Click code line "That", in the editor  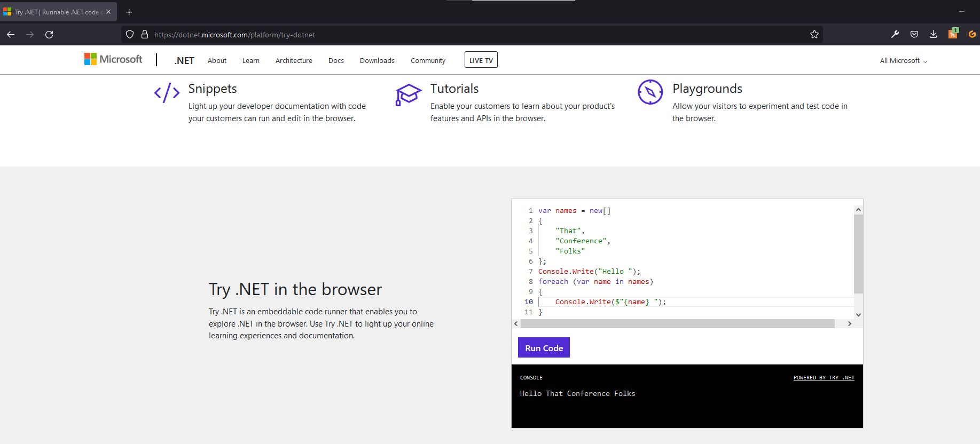(x=570, y=231)
